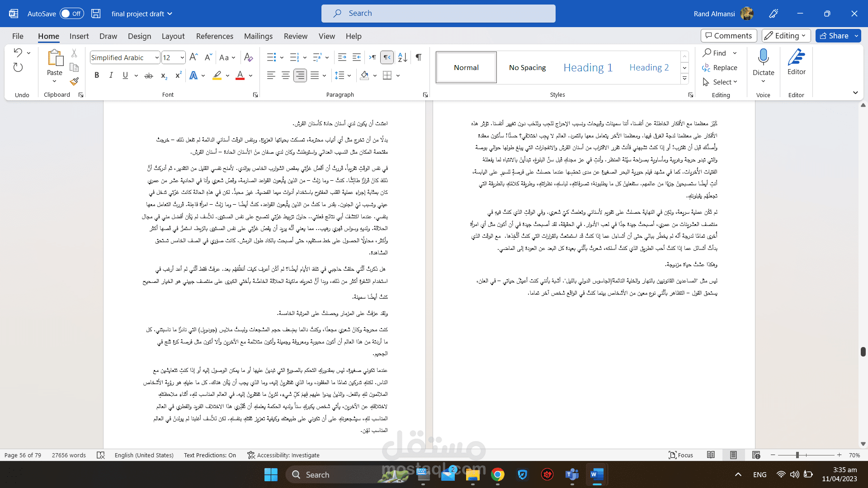Screen dimensions: 868x488
Task: Click the Sort A-Z icon
Action: point(403,57)
